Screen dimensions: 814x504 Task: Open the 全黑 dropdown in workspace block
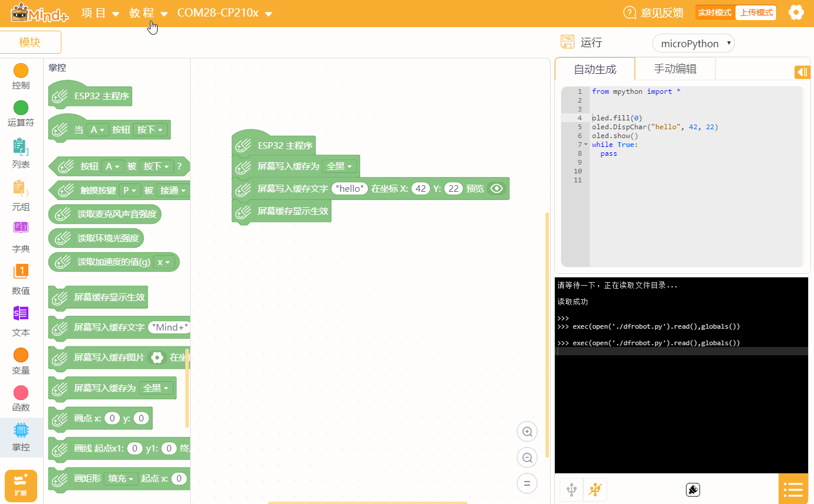pyautogui.click(x=341, y=166)
